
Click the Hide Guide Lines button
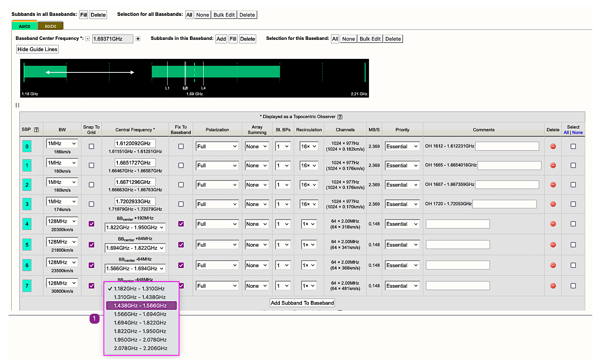(x=37, y=49)
